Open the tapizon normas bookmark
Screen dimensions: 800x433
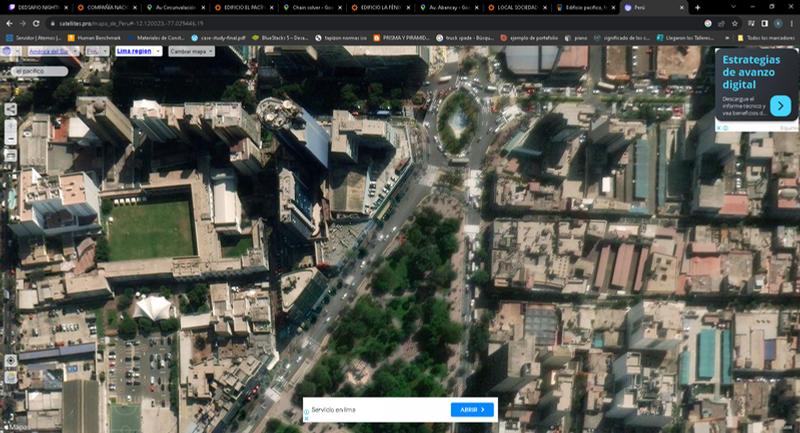(341, 38)
